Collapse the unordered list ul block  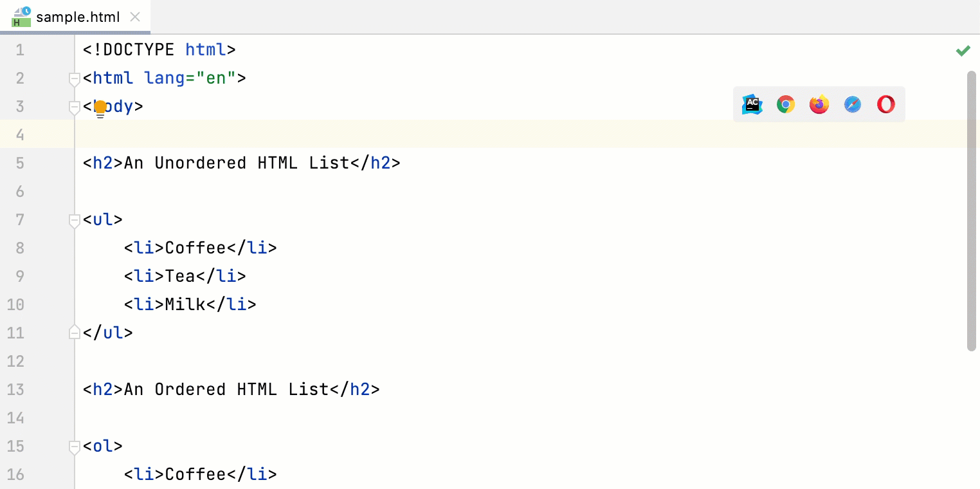pos(74,220)
